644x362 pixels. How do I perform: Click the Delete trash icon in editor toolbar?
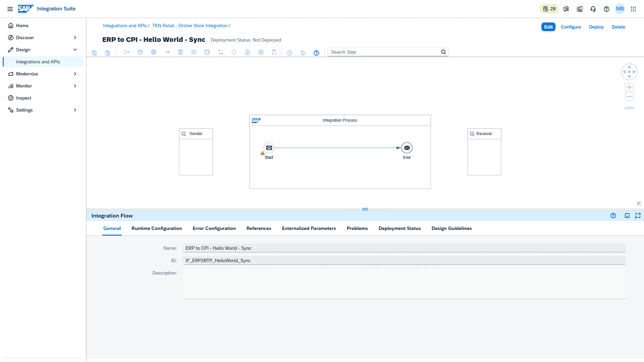tap(180, 52)
